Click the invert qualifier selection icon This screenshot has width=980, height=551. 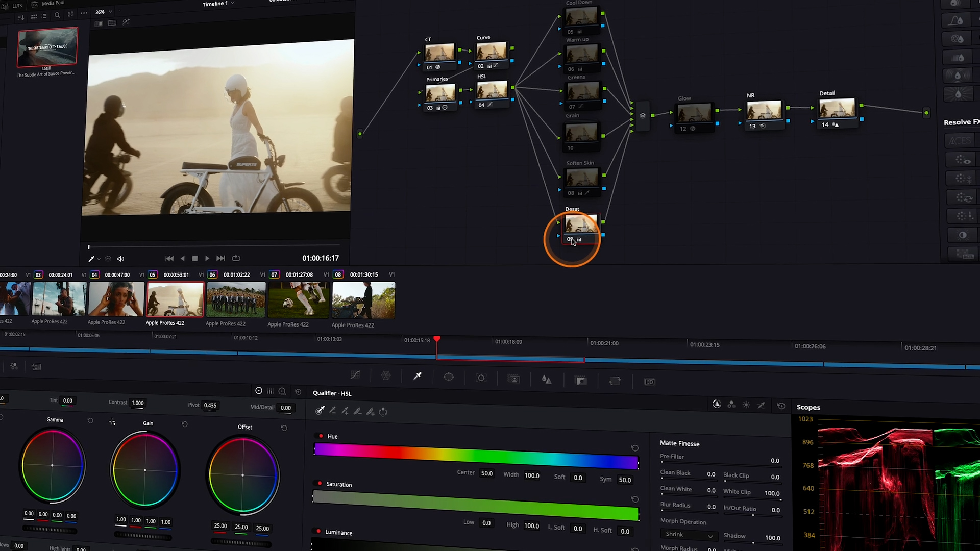[383, 412]
